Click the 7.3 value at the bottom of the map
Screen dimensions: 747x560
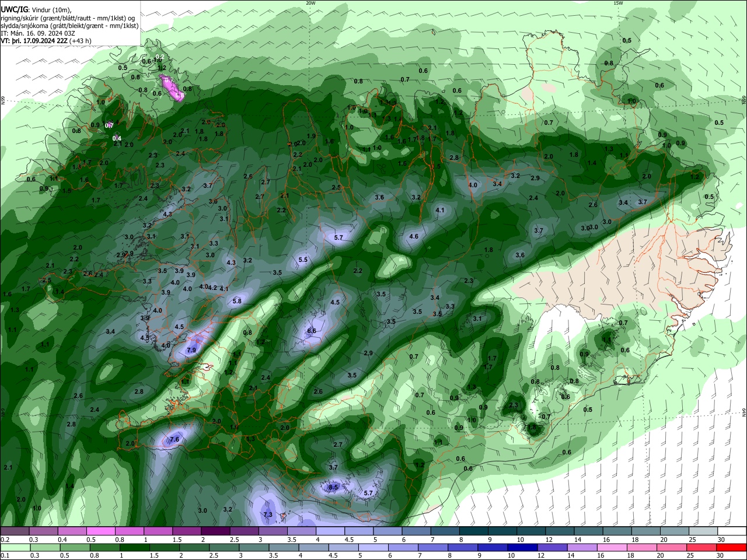click(268, 514)
